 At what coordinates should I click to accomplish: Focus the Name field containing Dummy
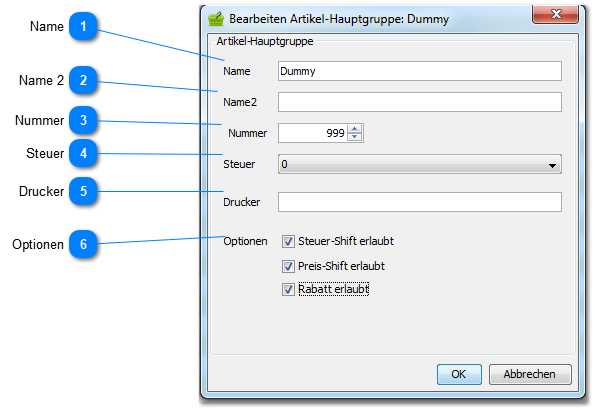(420, 71)
